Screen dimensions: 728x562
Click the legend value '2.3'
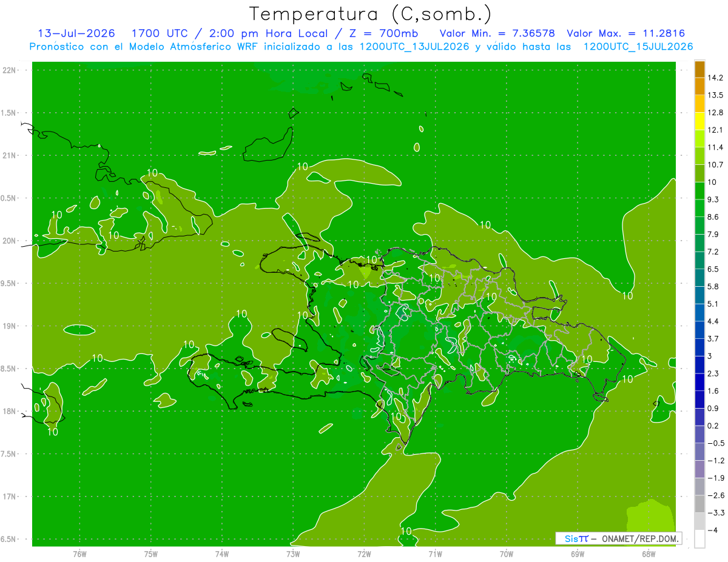point(713,373)
